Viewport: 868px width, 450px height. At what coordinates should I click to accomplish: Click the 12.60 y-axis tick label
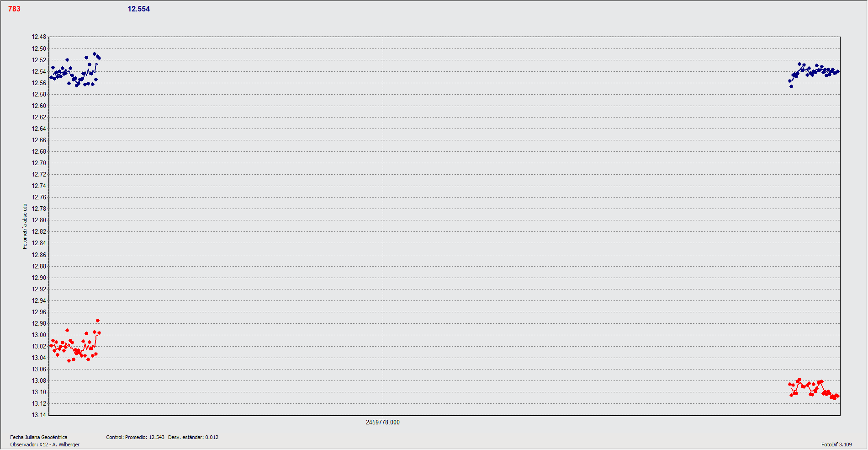(39, 106)
